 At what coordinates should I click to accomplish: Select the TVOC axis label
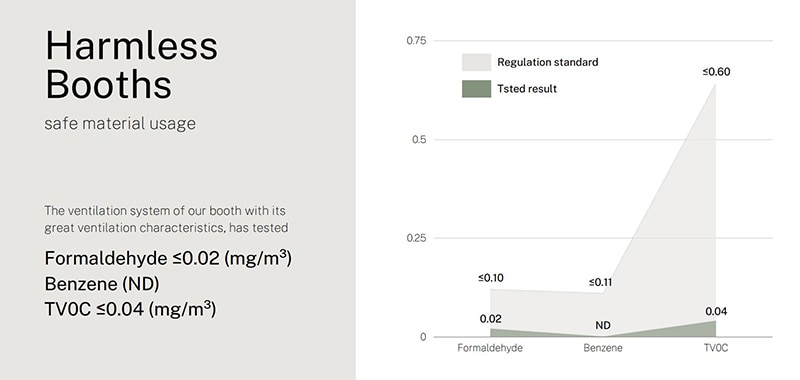715,348
